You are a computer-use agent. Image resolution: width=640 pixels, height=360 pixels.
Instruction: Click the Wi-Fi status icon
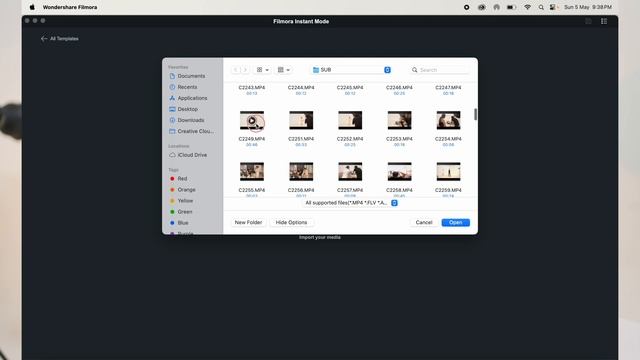coord(527,7)
